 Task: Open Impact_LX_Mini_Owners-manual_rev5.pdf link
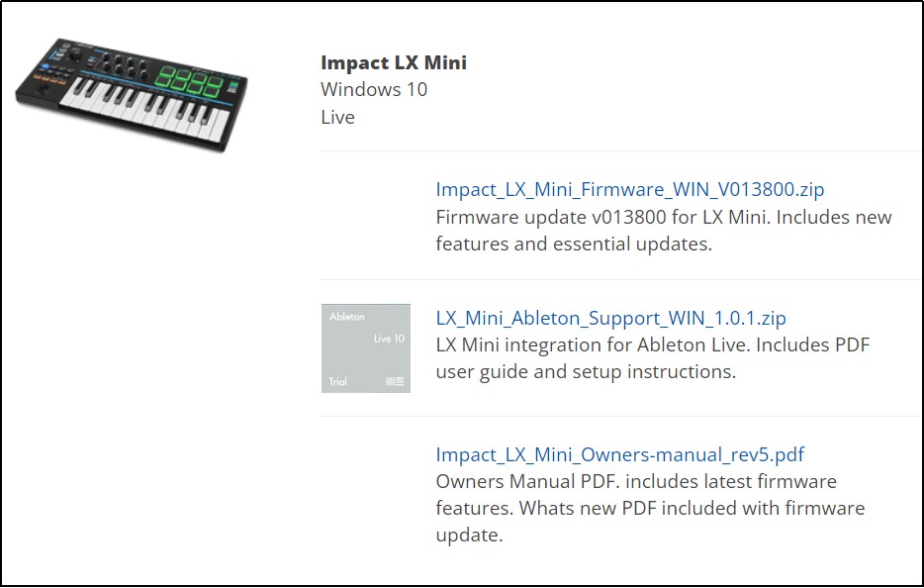pos(619,454)
